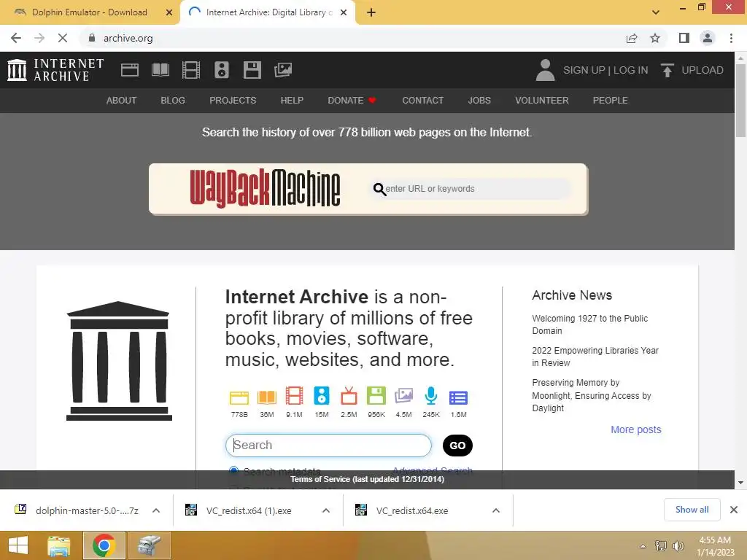Open HELP in Archive menu

click(292, 101)
